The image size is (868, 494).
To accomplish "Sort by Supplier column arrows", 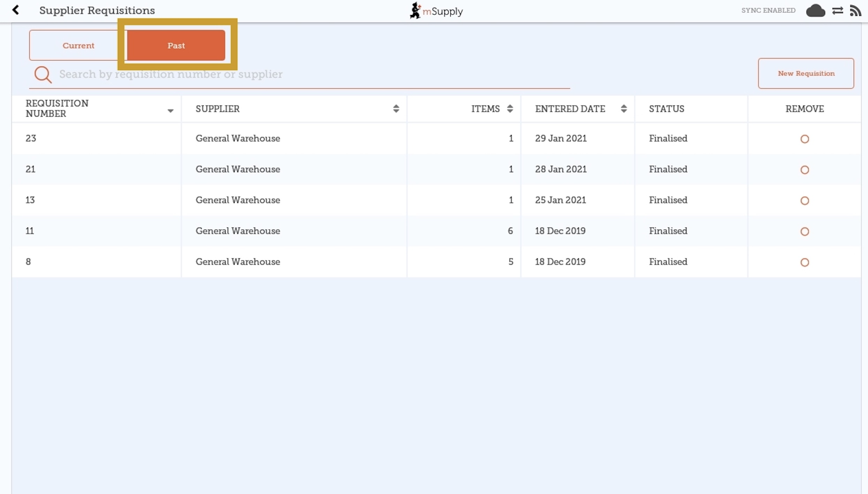I will tap(396, 109).
